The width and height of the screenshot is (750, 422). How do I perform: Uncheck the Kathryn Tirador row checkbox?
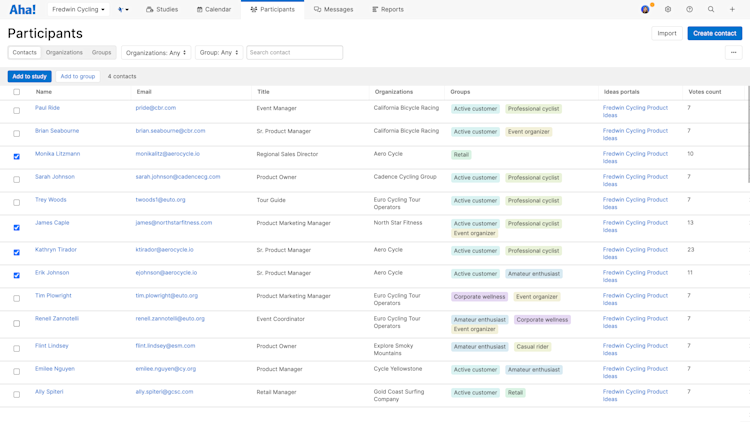point(17,252)
